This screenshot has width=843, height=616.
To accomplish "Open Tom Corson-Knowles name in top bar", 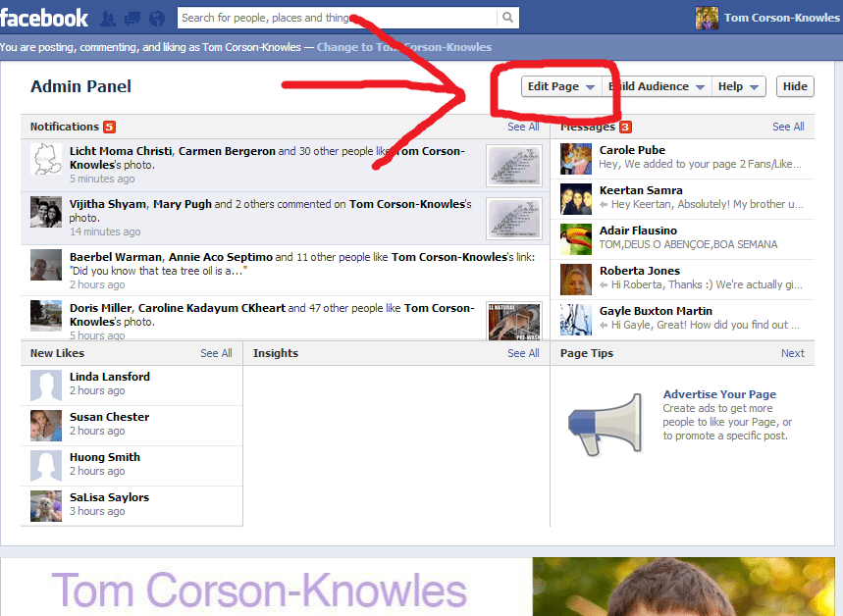I will pyautogui.click(x=782, y=18).
